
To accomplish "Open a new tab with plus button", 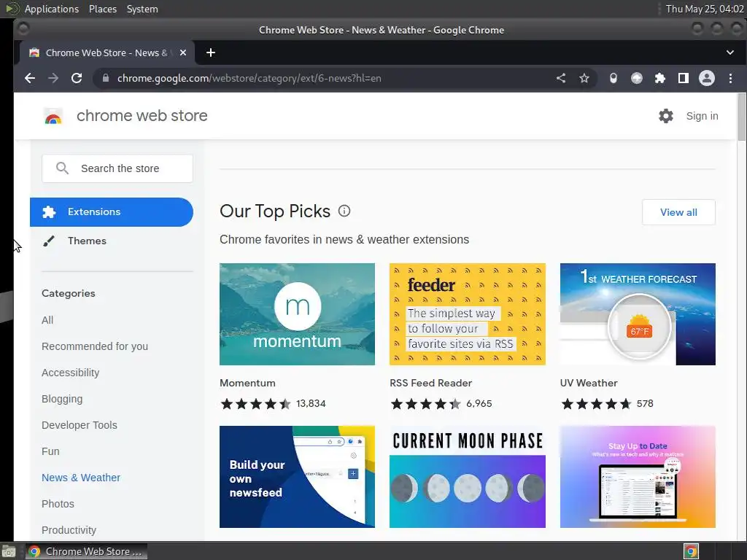I will [x=211, y=52].
